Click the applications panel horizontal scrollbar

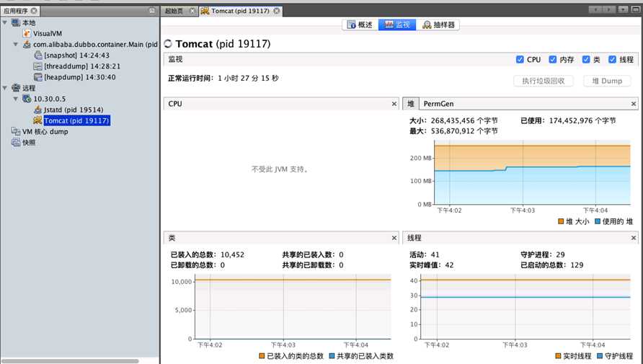[x=70, y=361]
